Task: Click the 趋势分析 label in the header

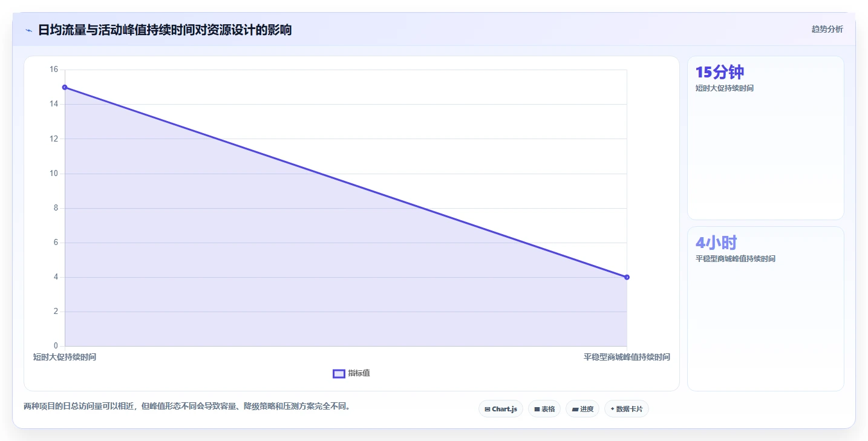Action: (827, 30)
